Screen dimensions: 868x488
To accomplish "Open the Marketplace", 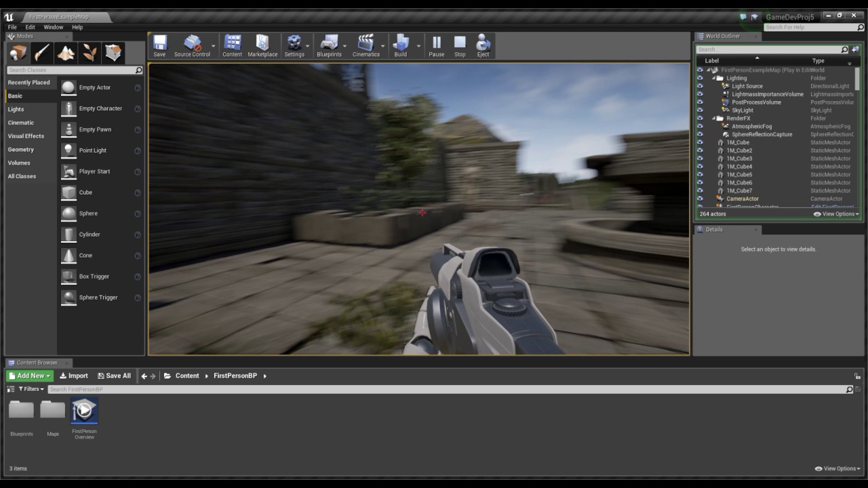I will [x=262, y=45].
